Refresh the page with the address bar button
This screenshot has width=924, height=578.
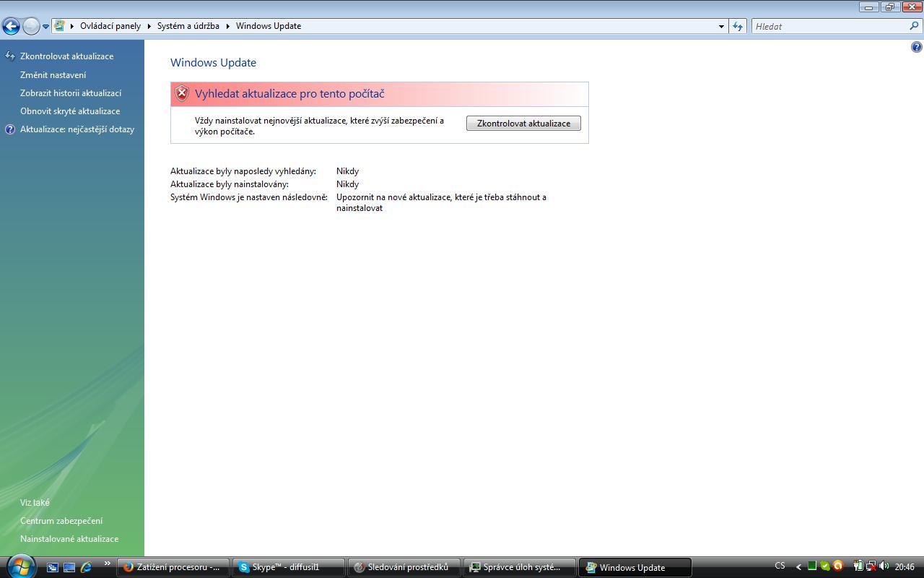click(x=738, y=27)
